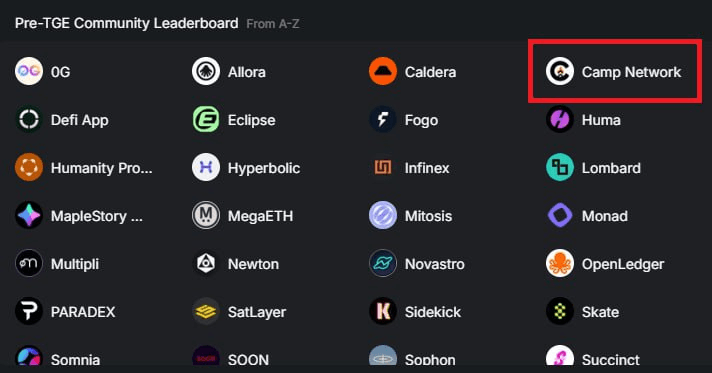The width and height of the screenshot is (712, 373).
Task: Click the 0G project logo icon
Action: (29, 71)
